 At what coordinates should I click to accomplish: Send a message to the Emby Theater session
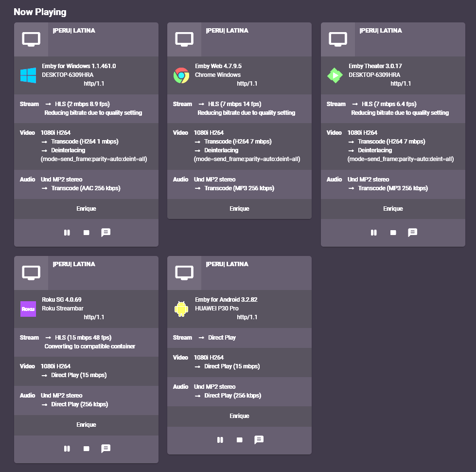click(x=413, y=233)
